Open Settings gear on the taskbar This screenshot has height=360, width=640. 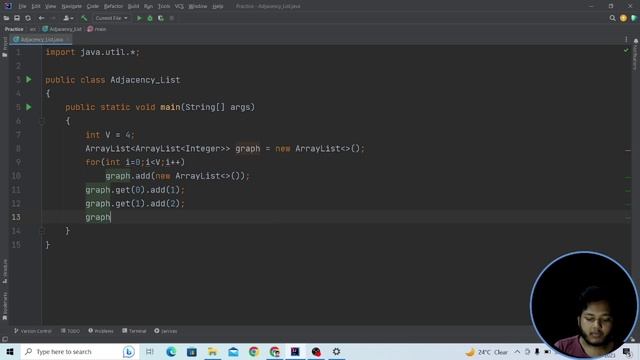pyautogui.click(x=336, y=351)
